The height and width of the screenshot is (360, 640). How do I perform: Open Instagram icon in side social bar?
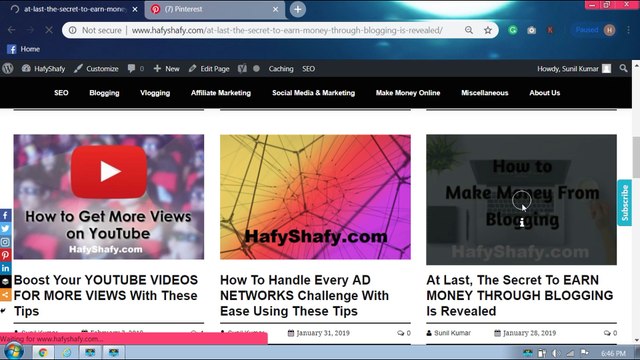[x=5, y=242]
